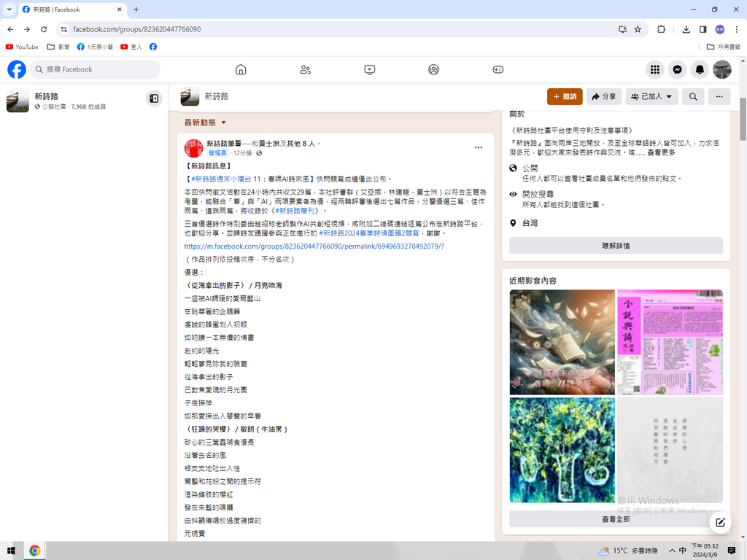This screenshot has height=560, width=747.
Task: Click the 瞭解詳情 button
Action: click(x=616, y=246)
